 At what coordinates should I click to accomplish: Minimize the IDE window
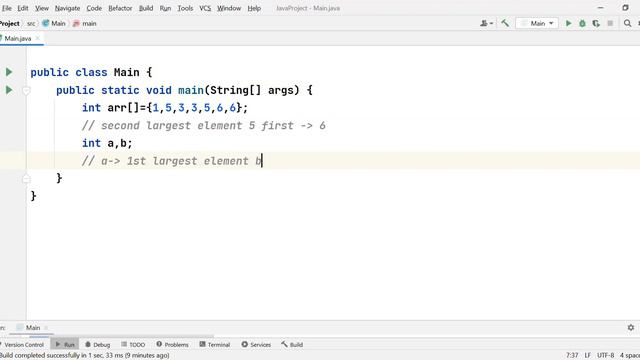click(600, 8)
